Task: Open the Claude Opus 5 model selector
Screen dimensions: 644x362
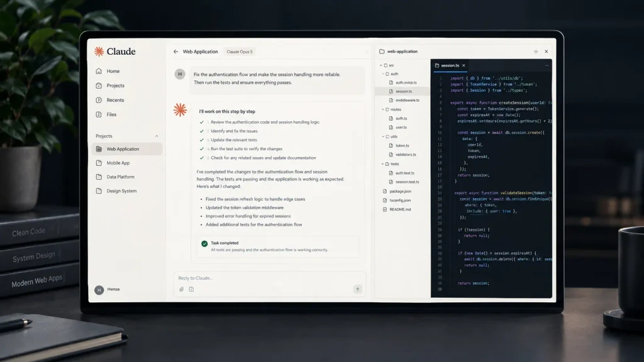Action: click(x=240, y=52)
